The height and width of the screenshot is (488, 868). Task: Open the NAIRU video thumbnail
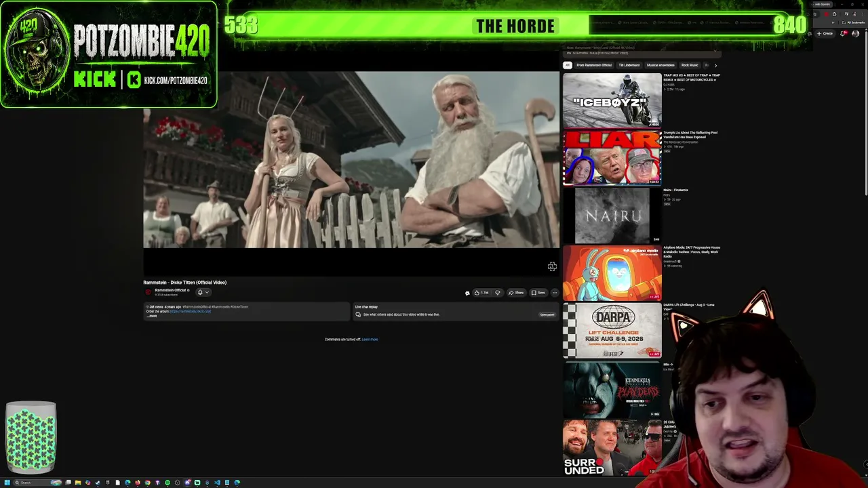[612, 216]
